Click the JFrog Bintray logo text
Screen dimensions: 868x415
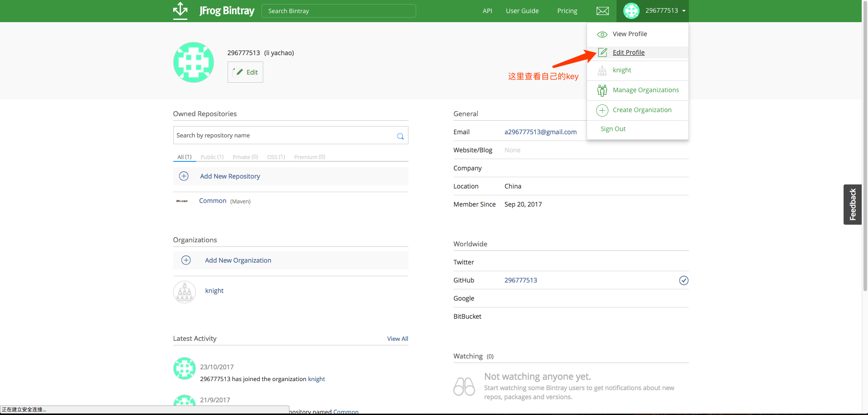pyautogui.click(x=227, y=10)
